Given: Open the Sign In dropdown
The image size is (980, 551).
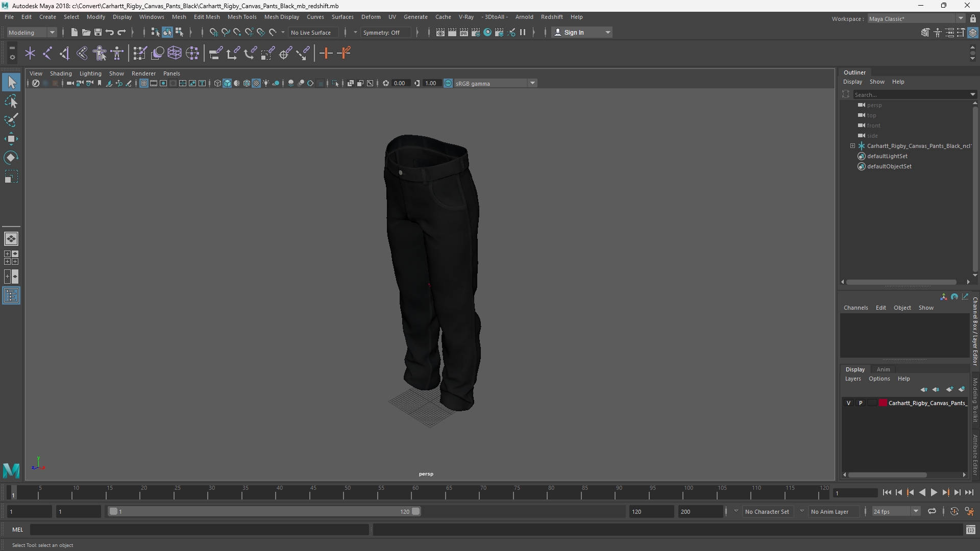Looking at the screenshot, I should click(x=582, y=32).
